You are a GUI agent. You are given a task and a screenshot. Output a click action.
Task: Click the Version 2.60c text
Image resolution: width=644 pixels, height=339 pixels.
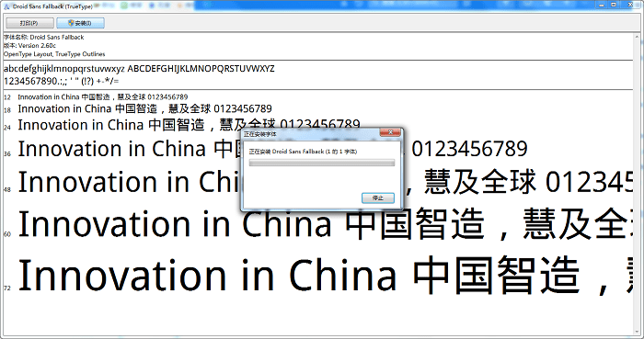click(x=37, y=46)
